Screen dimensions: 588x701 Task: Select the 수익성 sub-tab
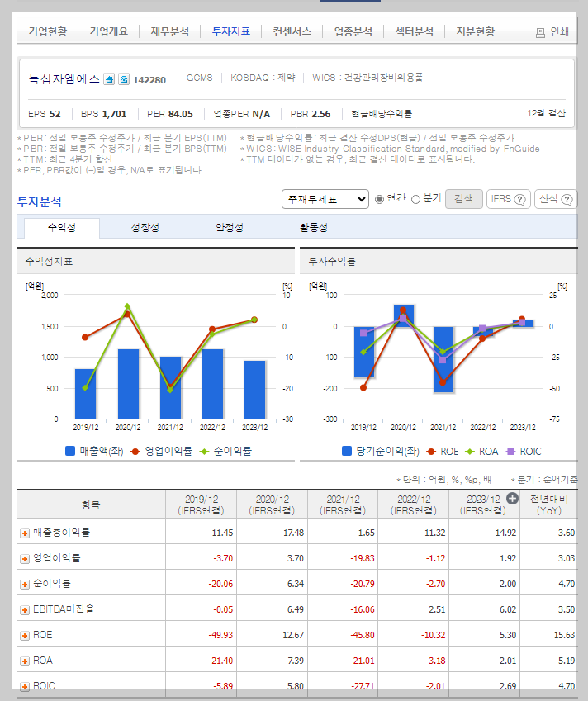click(x=62, y=228)
